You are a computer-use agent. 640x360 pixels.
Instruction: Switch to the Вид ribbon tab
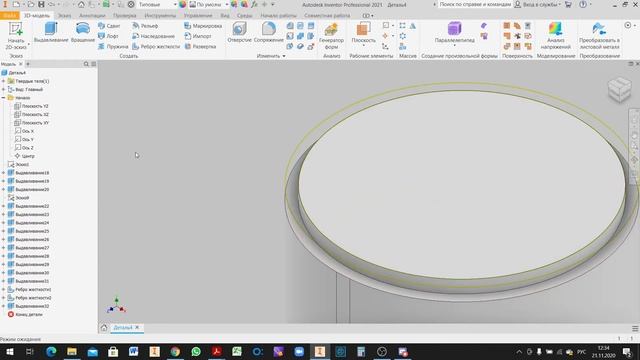pyautogui.click(x=225, y=16)
